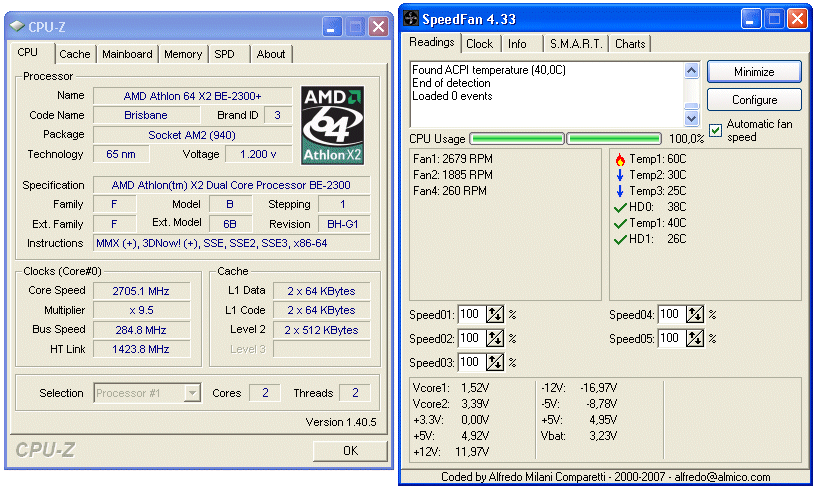Click the HT Link value 1423.8 MHz
Image resolution: width=815 pixels, height=488 pixels.
tap(141, 349)
